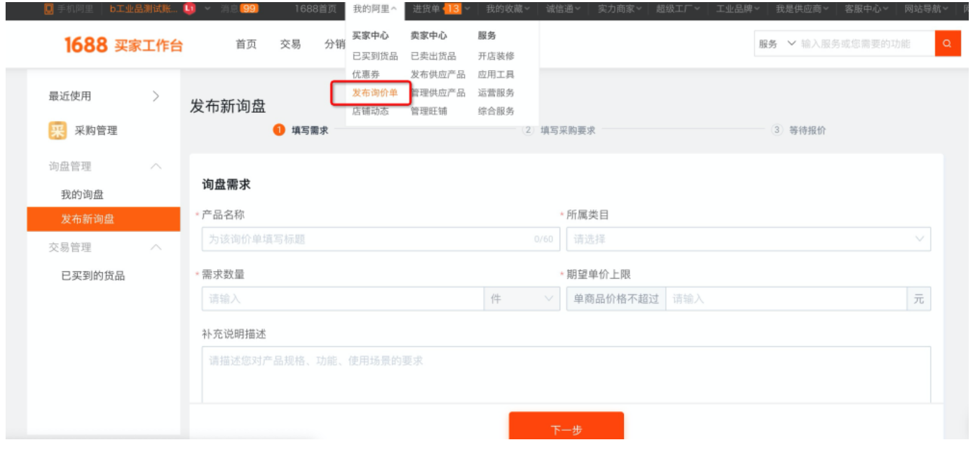The width and height of the screenshot is (980, 461).
Task: Click the orange search magnifier button
Action: (x=947, y=43)
